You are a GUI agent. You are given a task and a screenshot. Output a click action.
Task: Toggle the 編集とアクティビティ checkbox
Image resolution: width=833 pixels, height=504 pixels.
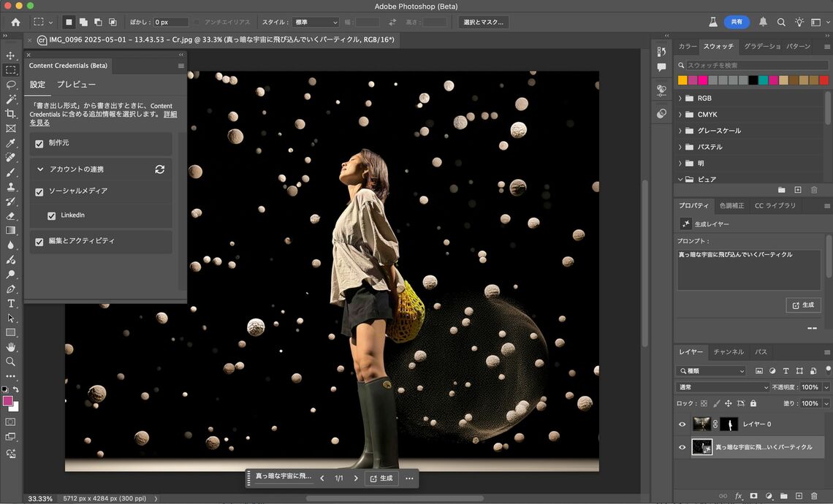tap(39, 242)
